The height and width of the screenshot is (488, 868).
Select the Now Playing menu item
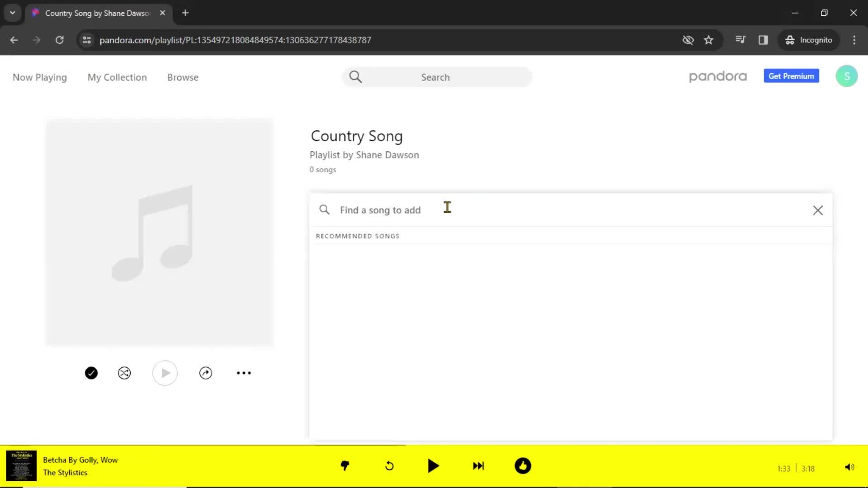tap(39, 77)
